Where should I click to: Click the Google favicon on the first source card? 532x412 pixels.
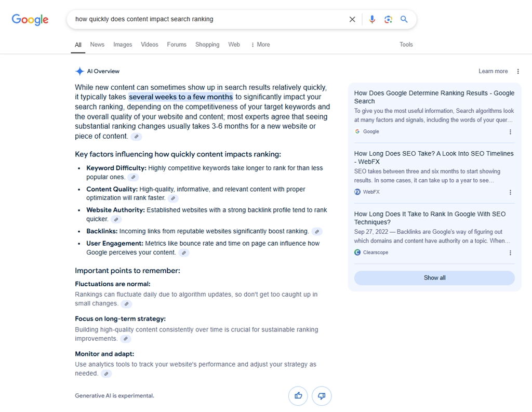357,131
